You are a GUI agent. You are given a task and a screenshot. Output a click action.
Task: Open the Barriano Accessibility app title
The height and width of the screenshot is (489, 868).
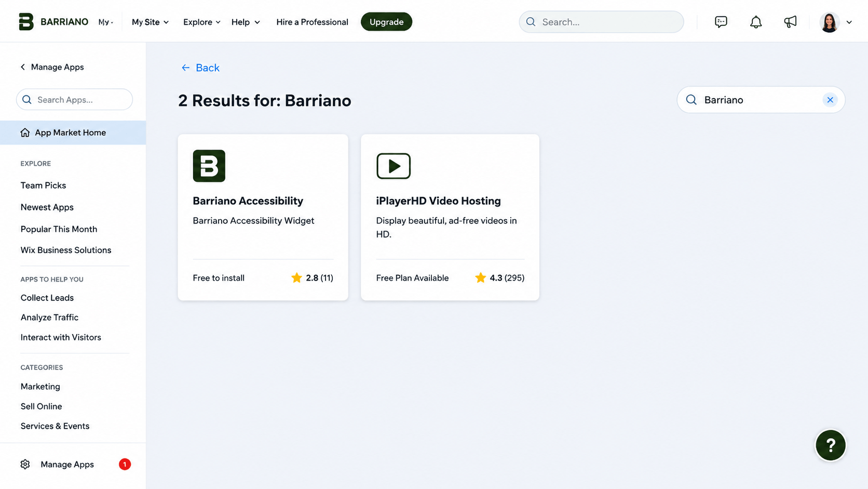[x=248, y=201]
